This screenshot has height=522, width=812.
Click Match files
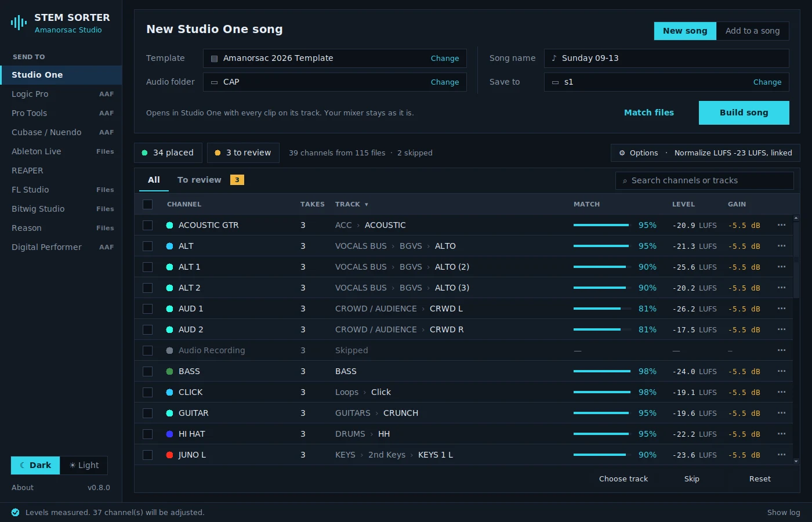649,113
